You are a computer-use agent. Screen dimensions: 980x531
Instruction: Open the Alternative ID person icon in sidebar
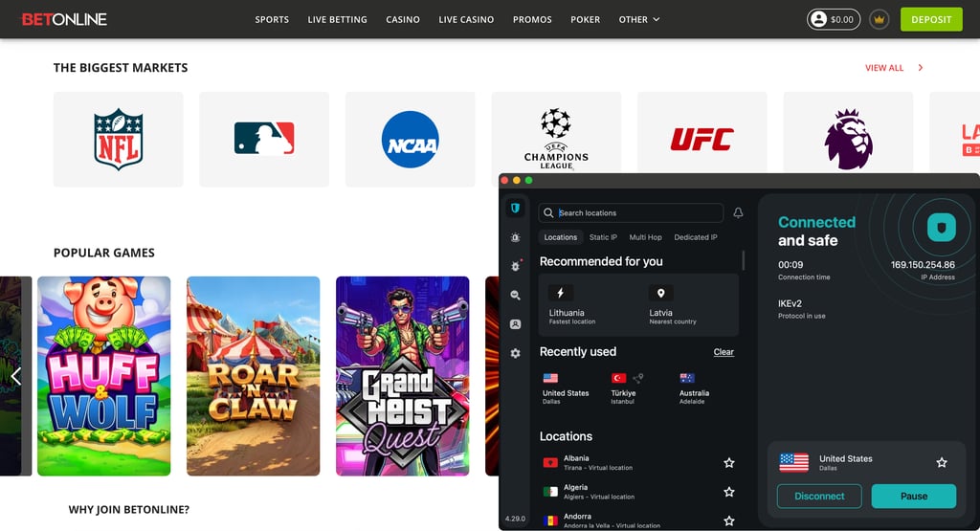(515, 324)
